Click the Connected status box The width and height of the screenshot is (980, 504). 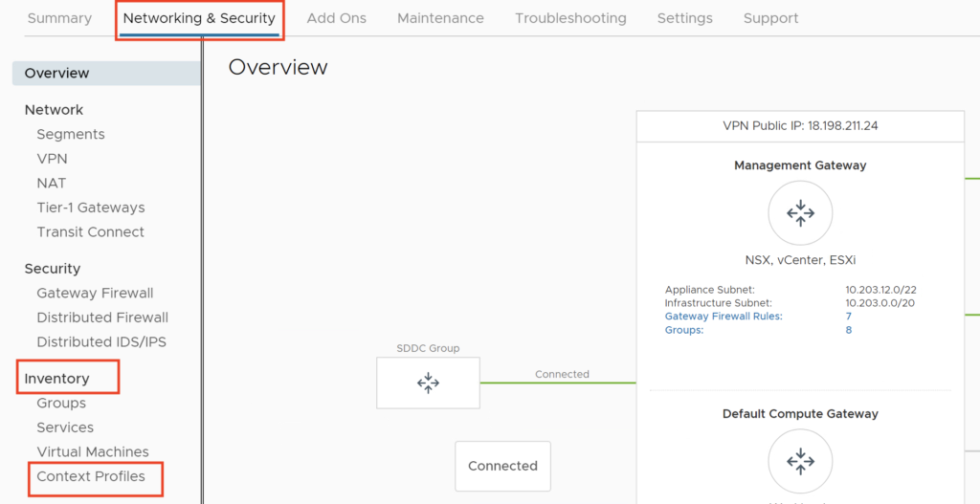(502, 466)
